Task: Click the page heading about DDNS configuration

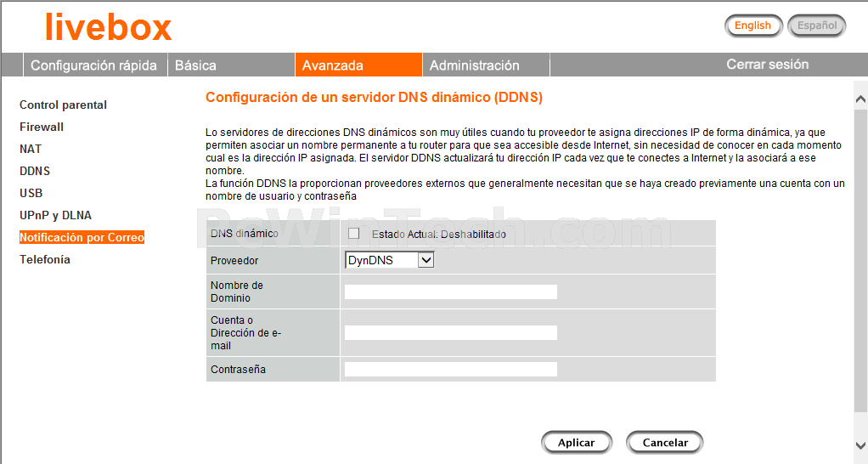Action: coord(375,98)
